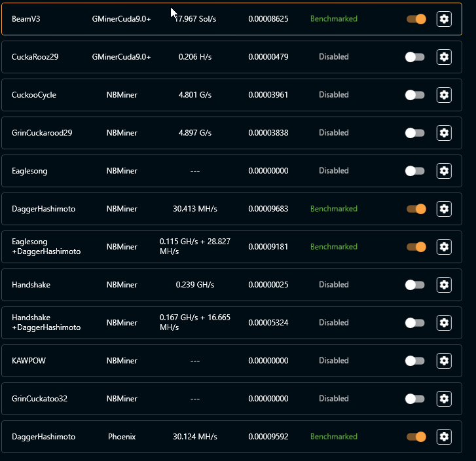Select the CuckaRooz29 algorithm name
Viewport: 476px width, 461px height.
(35, 57)
